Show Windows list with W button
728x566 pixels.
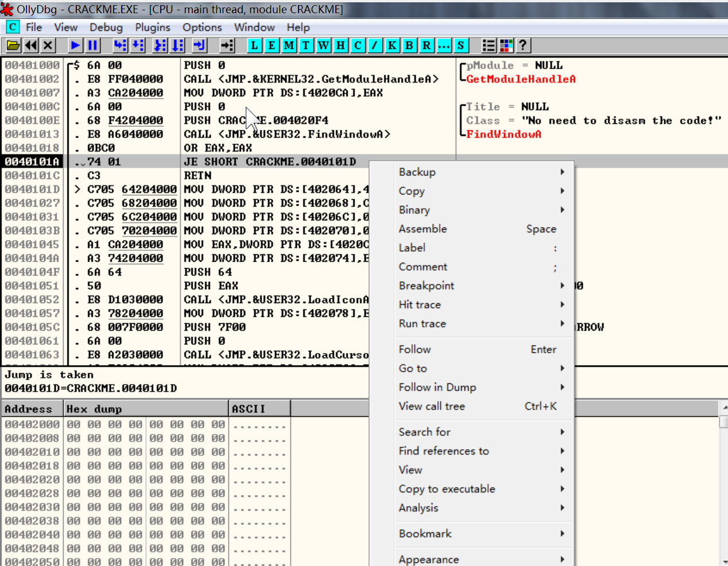coord(323,45)
